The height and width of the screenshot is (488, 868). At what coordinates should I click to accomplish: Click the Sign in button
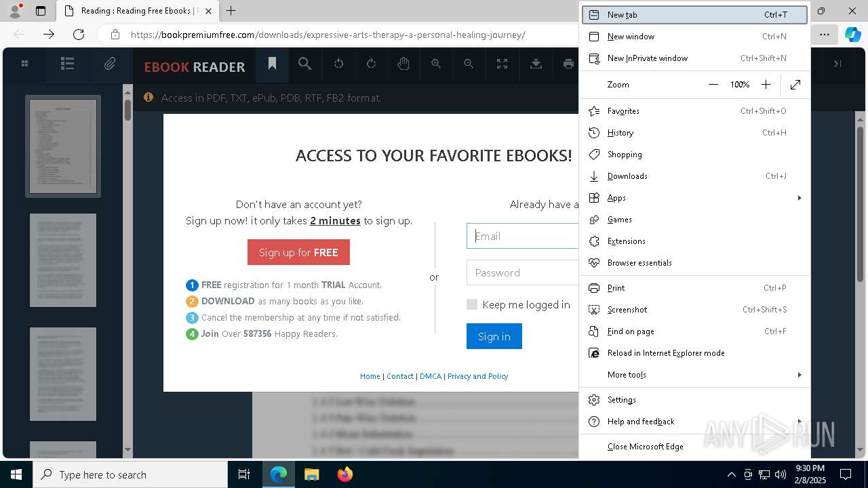pos(494,336)
